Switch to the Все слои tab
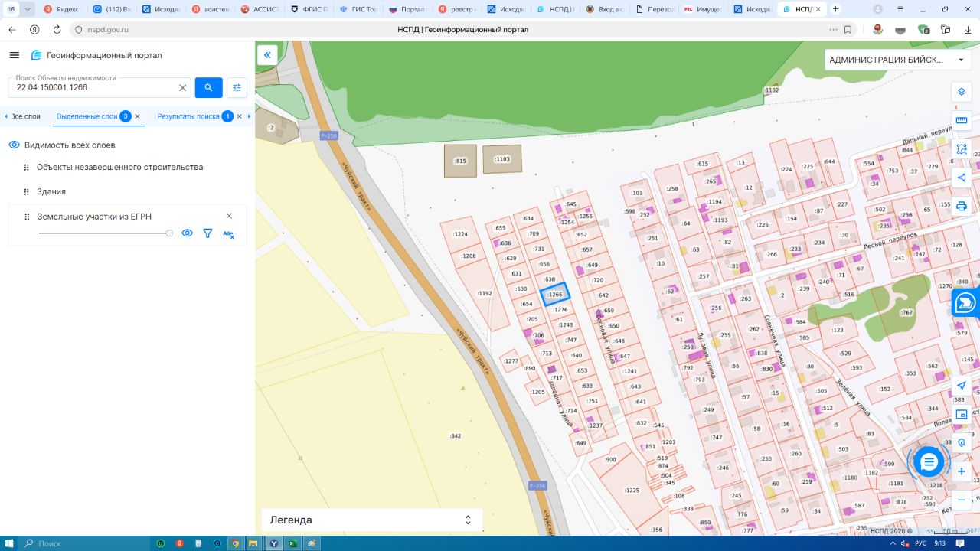This screenshot has height=551, width=980. (x=25, y=116)
